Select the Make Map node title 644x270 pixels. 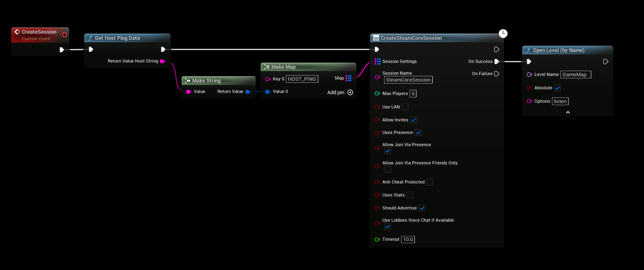[x=283, y=67]
